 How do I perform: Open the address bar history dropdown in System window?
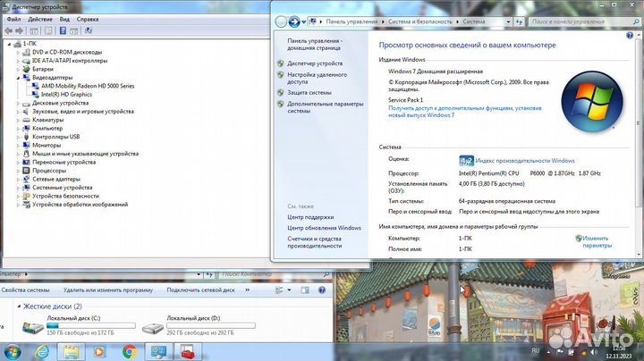click(x=508, y=21)
